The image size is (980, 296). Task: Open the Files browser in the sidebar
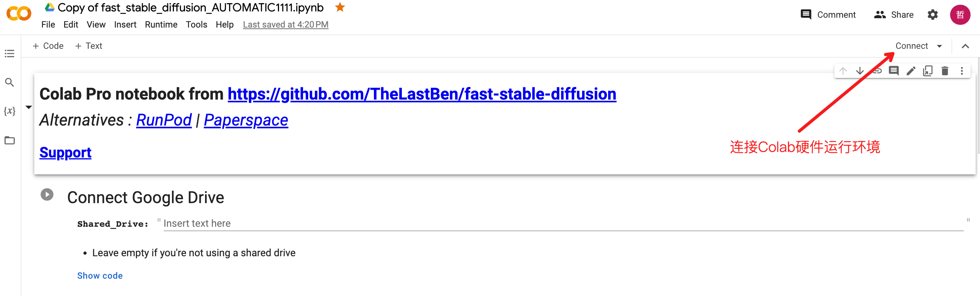click(x=9, y=140)
